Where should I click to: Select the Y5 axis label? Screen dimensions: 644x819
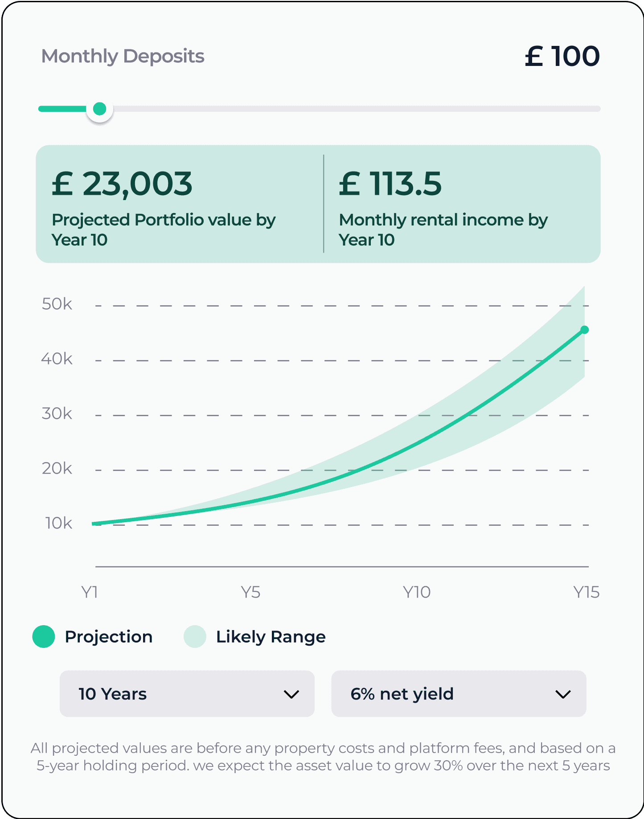[x=250, y=592]
